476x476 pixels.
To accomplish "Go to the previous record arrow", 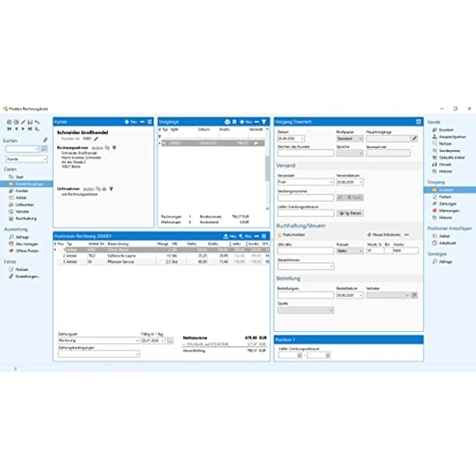I will (x=16, y=129).
